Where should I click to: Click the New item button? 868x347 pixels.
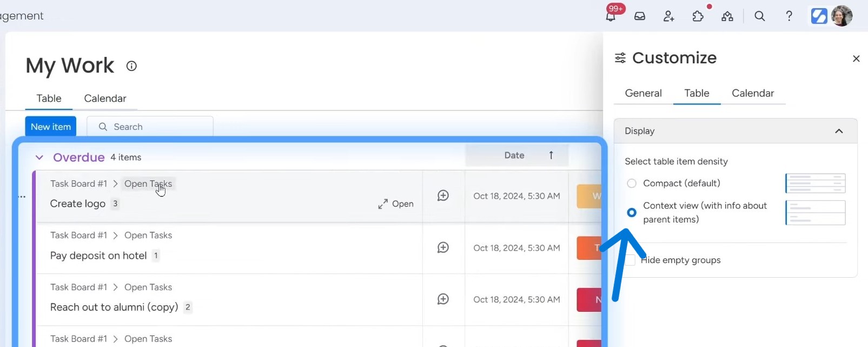click(51, 127)
